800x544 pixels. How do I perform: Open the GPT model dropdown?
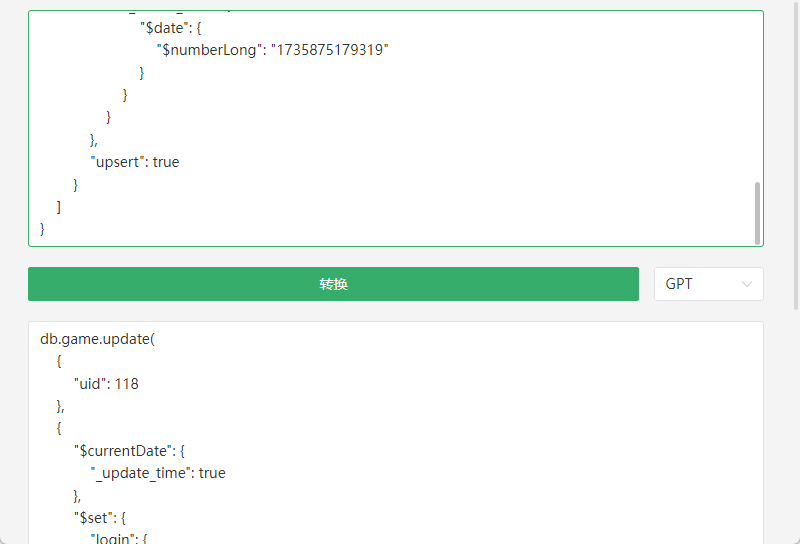[709, 284]
